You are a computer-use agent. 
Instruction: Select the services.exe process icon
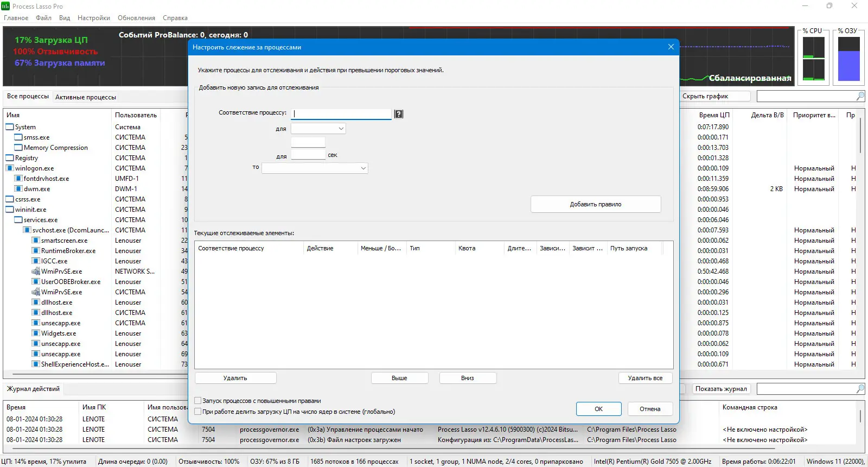tap(18, 220)
